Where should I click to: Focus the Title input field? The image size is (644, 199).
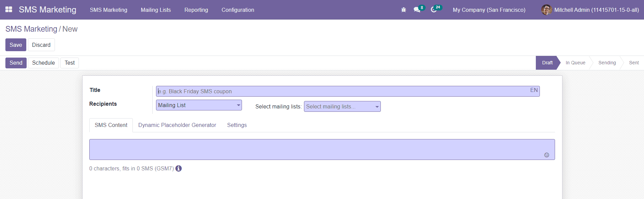[348, 91]
